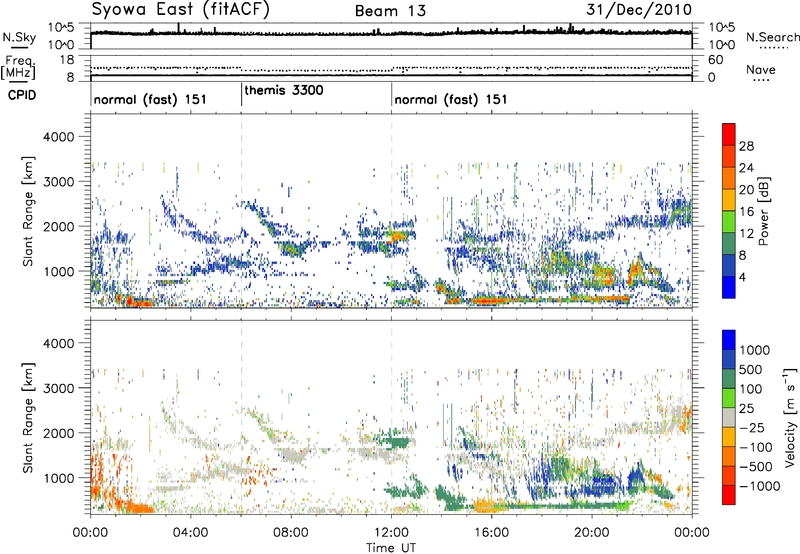The height and width of the screenshot is (554, 800).
Task: Click the 'Nave' legend label
Action: pos(761,70)
